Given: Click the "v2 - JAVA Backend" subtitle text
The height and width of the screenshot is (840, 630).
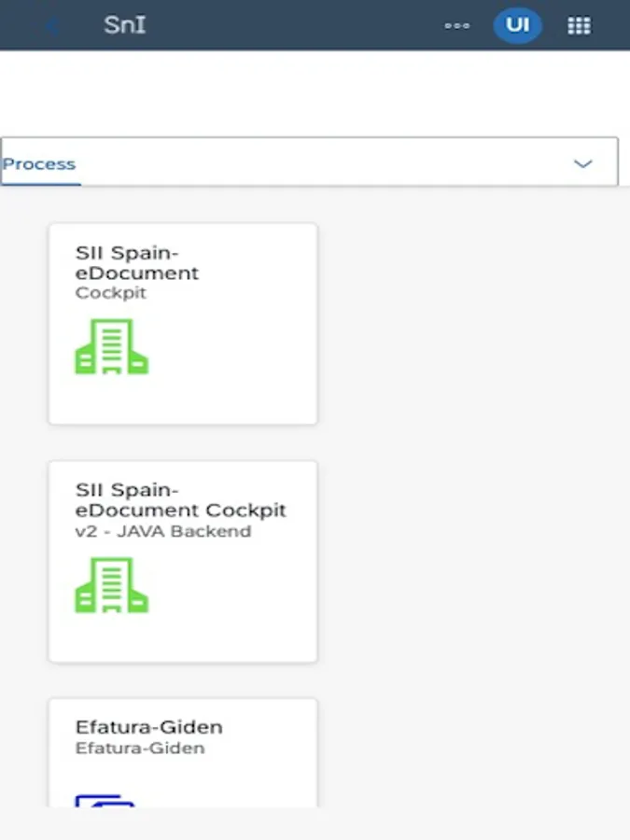Looking at the screenshot, I should coord(163,532).
